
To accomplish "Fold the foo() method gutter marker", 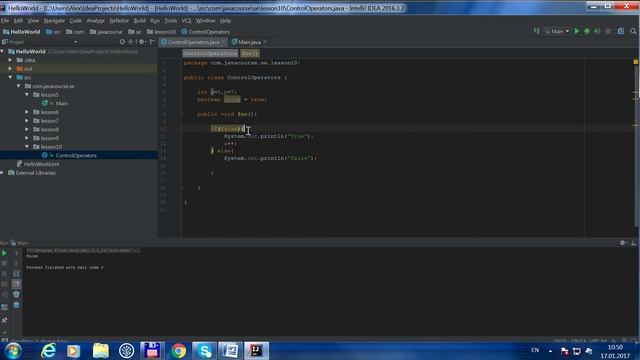I will coord(181,114).
